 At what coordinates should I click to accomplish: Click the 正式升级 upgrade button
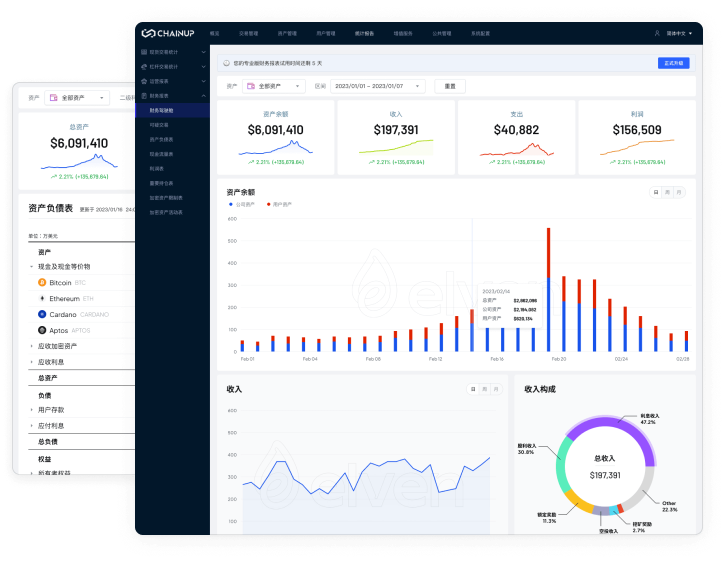click(673, 63)
